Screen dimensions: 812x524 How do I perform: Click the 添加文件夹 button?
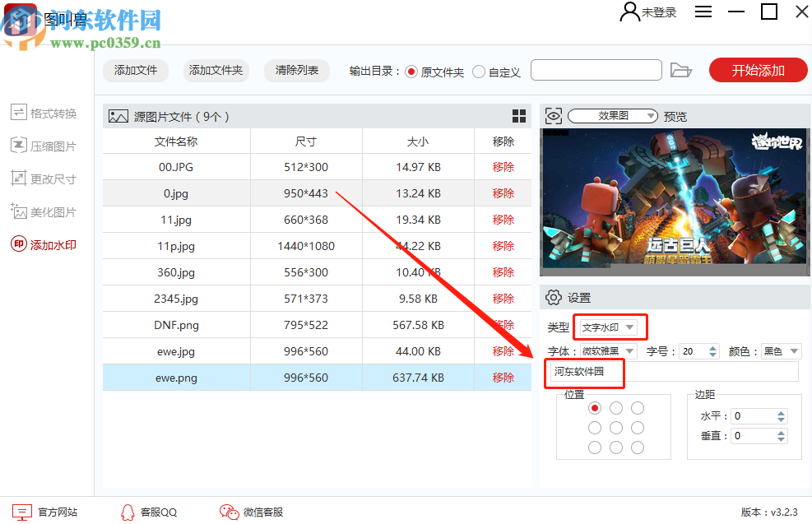[x=216, y=71]
